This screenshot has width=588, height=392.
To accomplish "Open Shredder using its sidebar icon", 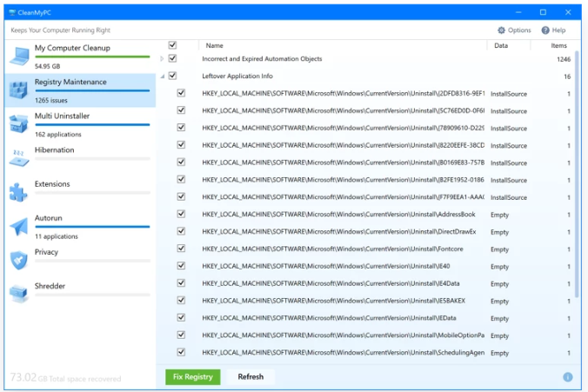I will click(x=19, y=294).
